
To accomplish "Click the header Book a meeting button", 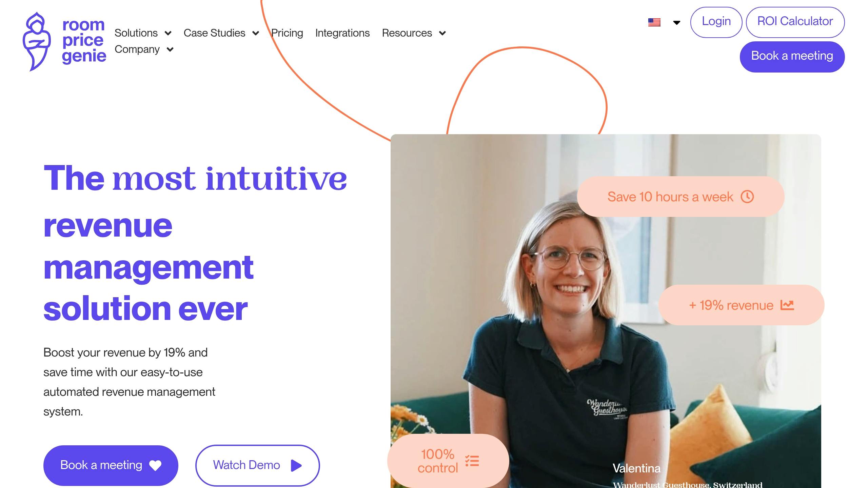I will tap(792, 57).
